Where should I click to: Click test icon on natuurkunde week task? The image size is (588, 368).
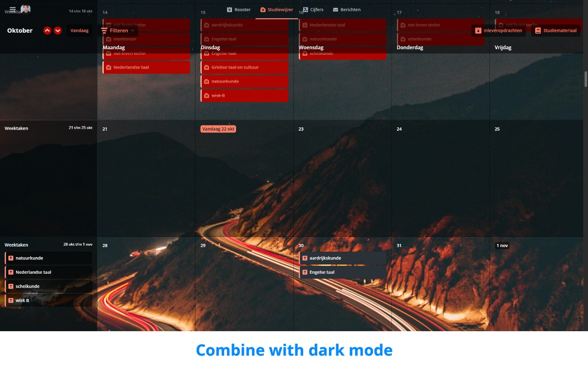point(11,258)
